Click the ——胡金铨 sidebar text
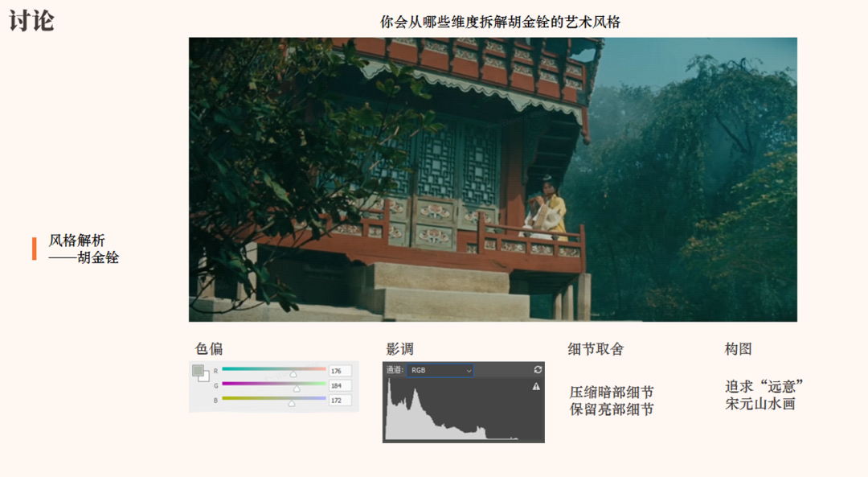 tap(84, 257)
